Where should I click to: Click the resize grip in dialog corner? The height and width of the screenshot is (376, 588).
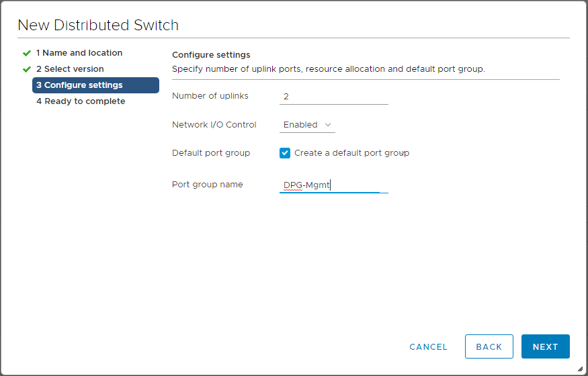580,369
